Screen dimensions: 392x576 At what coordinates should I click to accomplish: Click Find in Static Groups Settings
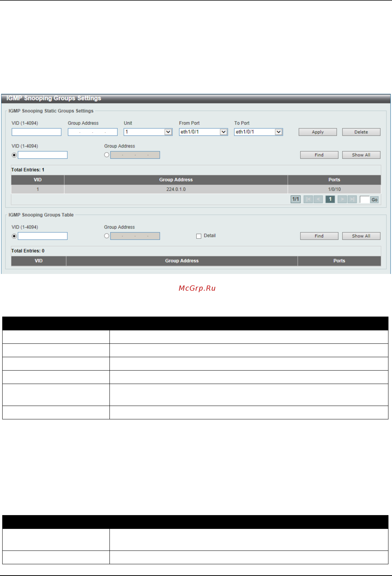tap(319, 155)
